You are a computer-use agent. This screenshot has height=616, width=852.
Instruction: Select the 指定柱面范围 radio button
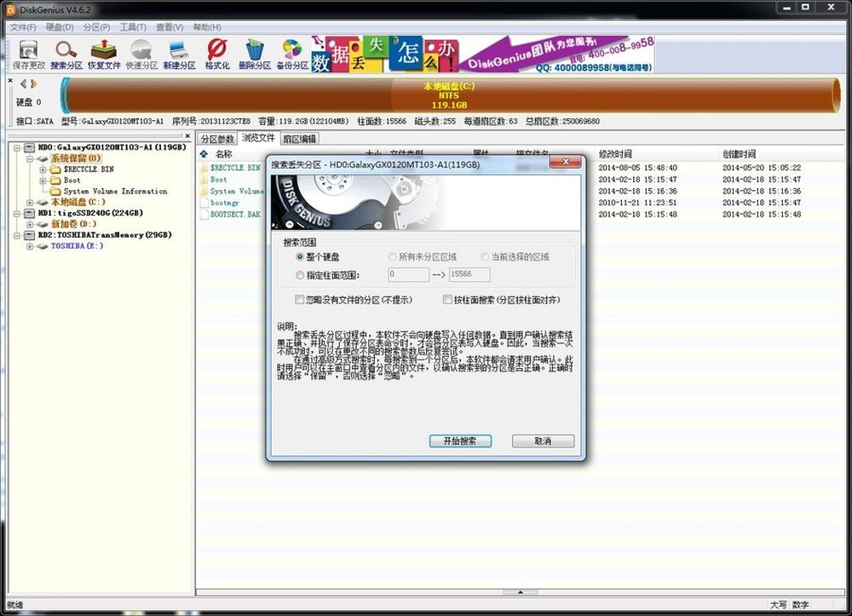pyautogui.click(x=299, y=275)
